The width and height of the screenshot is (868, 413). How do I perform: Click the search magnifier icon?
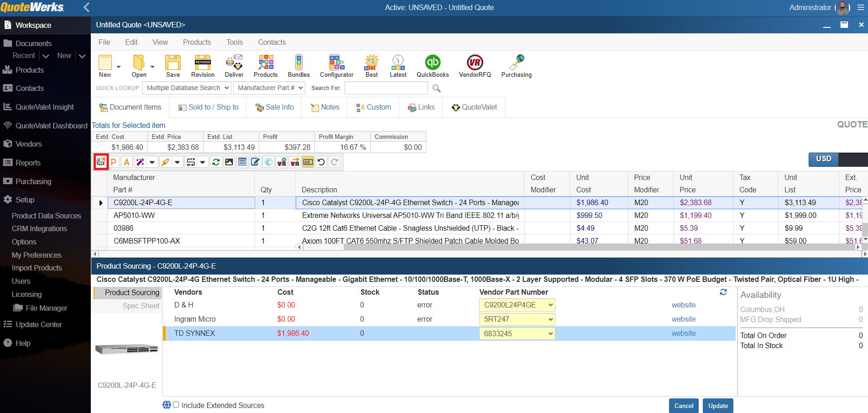(x=436, y=88)
